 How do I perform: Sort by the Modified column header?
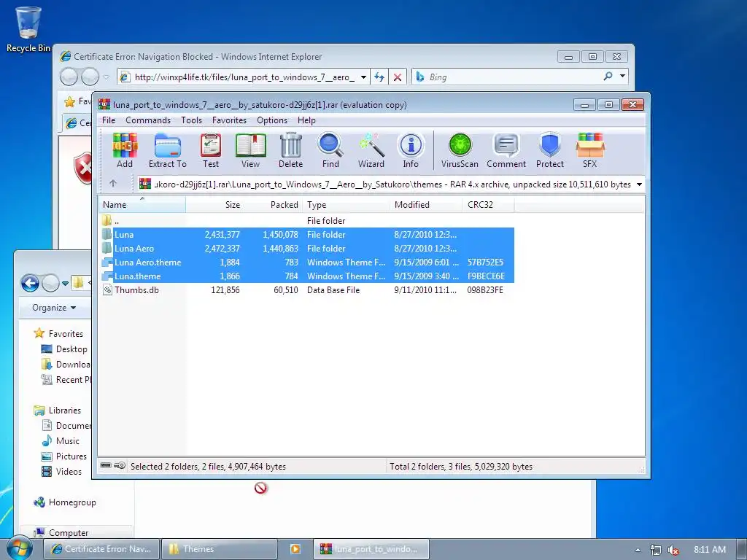click(x=426, y=205)
